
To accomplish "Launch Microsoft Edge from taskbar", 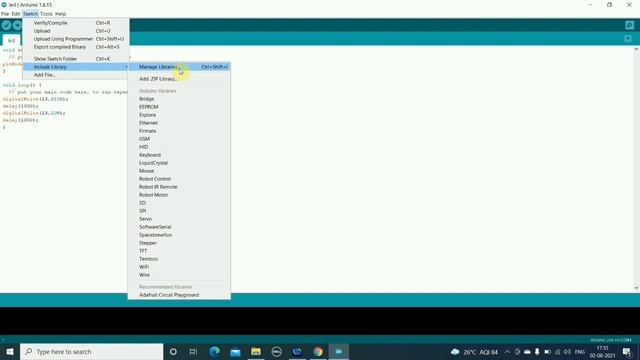I will pos(214,351).
